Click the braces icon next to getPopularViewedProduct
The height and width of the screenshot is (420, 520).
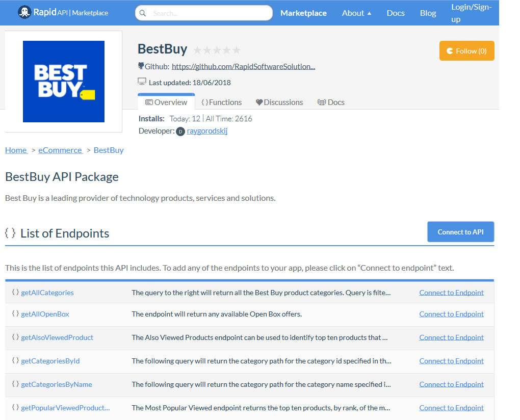[15, 407]
